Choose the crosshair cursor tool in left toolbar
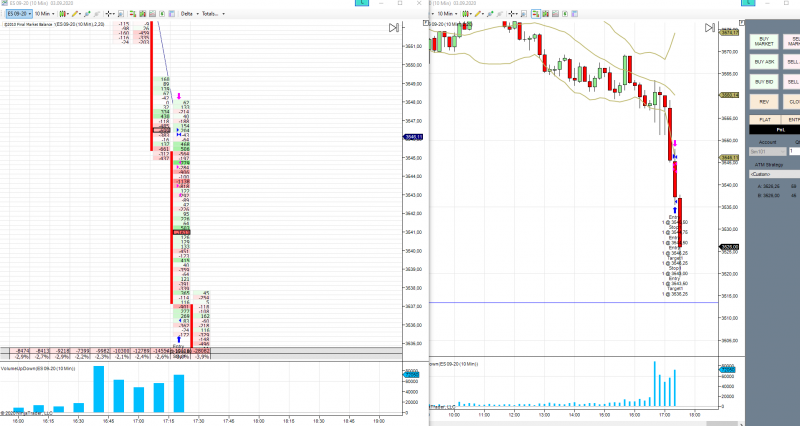This screenshot has width=800, height=426. 110,14
